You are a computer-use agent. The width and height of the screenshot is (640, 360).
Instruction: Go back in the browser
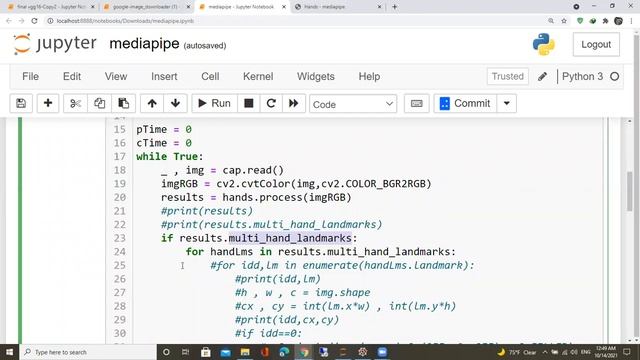9,21
